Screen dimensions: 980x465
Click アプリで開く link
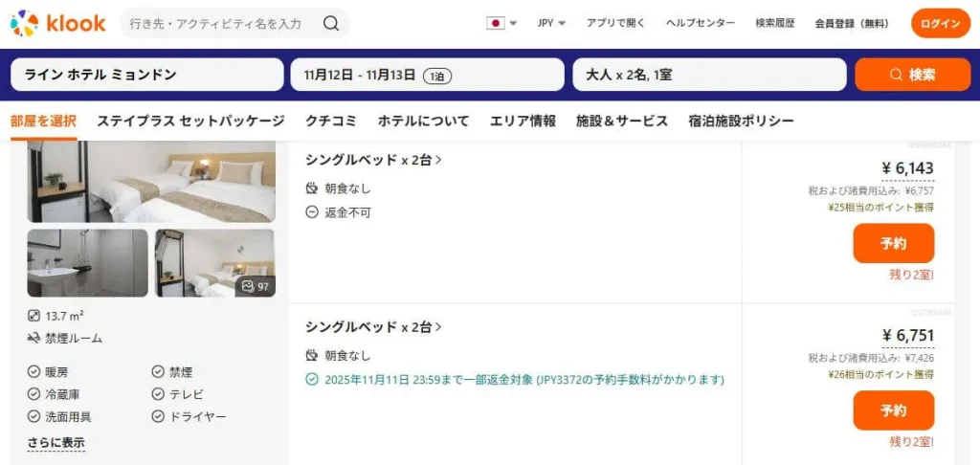[x=615, y=23]
